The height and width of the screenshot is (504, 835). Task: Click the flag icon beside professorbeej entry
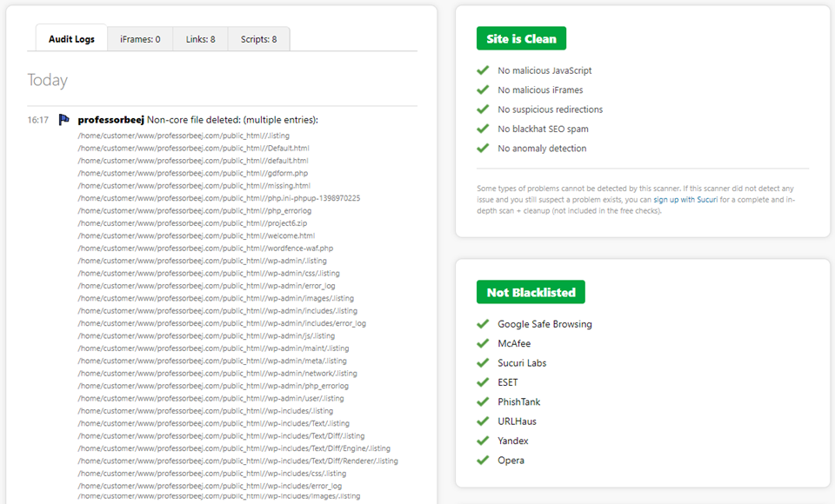coord(63,120)
